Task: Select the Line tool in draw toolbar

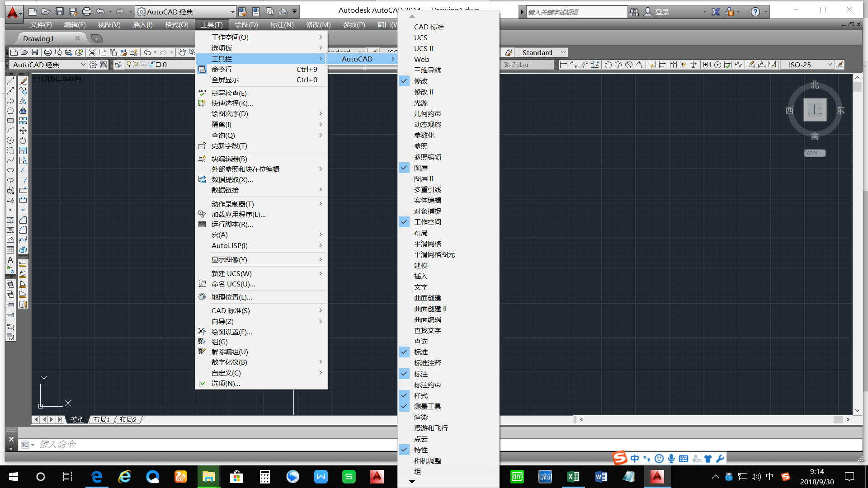Action: tap(10, 81)
